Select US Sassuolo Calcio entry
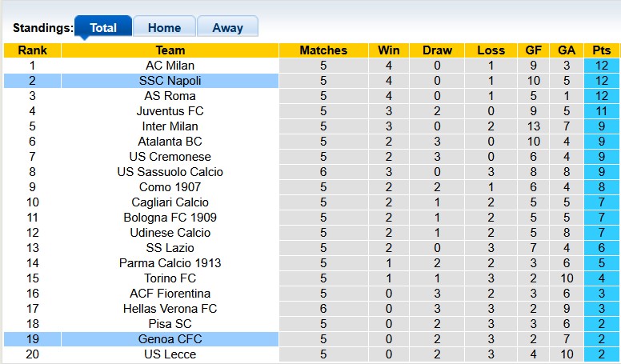This screenshot has height=364, width=621. point(170,172)
